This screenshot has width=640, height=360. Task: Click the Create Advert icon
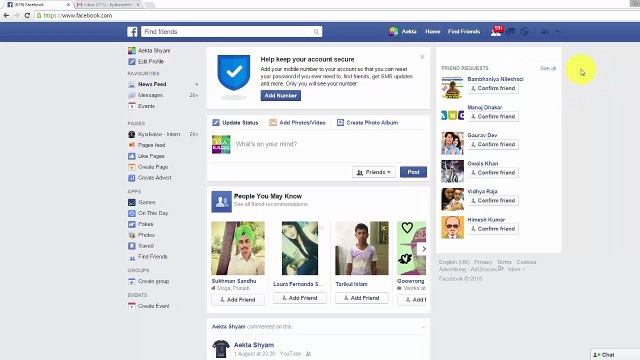click(x=131, y=178)
